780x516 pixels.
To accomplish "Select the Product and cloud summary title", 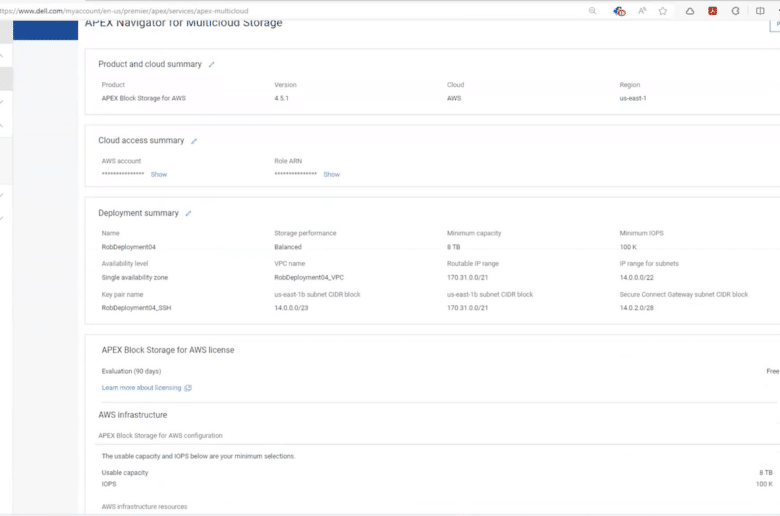I will pos(150,64).
